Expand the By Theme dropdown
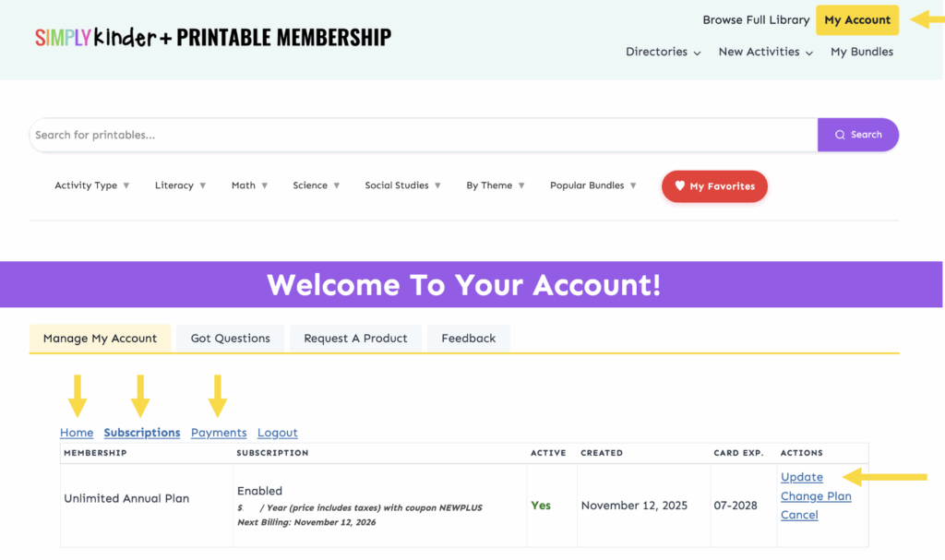Viewport: 945px width, 560px height. click(x=495, y=185)
